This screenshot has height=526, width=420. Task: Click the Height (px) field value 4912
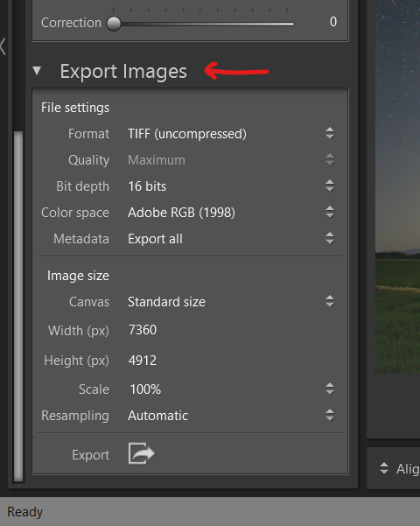(x=143, y=361)
